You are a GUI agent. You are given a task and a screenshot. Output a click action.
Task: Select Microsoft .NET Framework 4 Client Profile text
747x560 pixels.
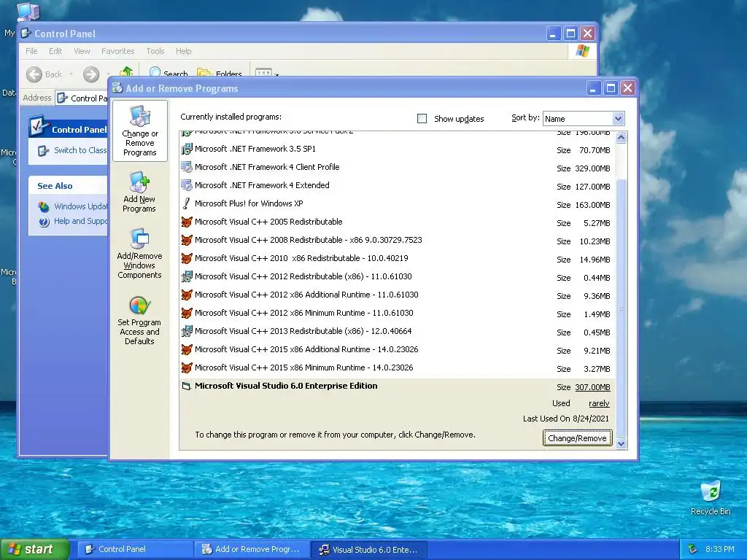tap(267, 167)
